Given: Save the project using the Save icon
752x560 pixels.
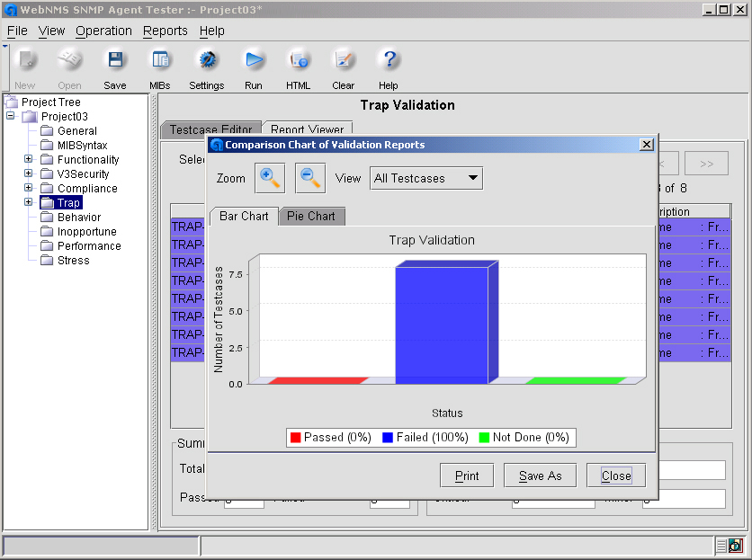Looking at the screenshot, I should click(x=115, y=60).
